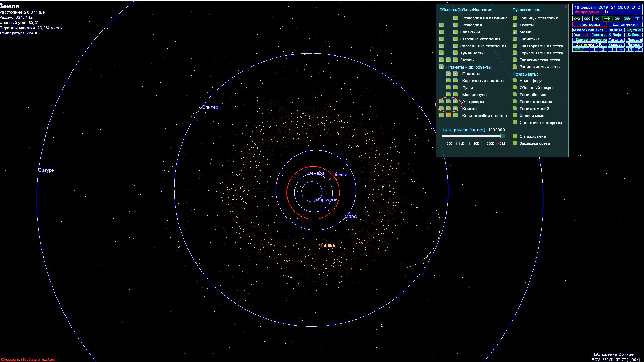
Task: Click the T icon in time controls
Action: 638,19
